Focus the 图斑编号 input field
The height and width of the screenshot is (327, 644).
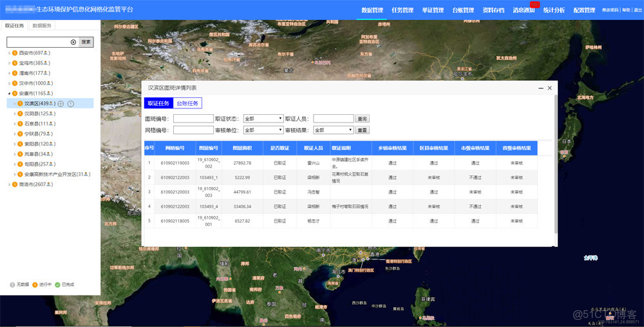(x=193, y=119)
